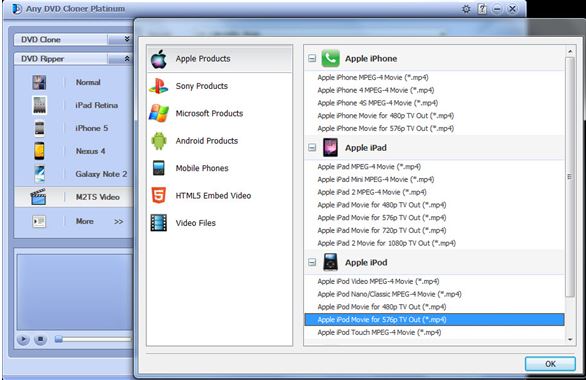This screenshot has height=380, width=586.
Task: Stop the preview playback
Action: [x=40, y=339]
